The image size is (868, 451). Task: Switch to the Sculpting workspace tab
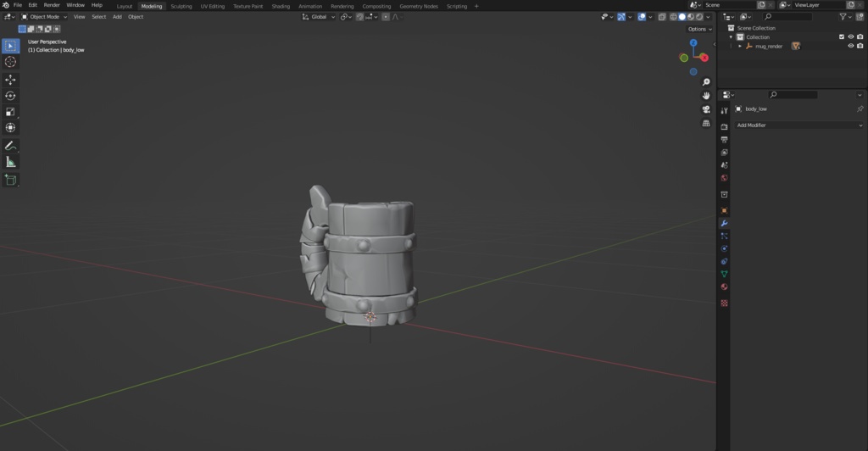[x=181, y=6]
